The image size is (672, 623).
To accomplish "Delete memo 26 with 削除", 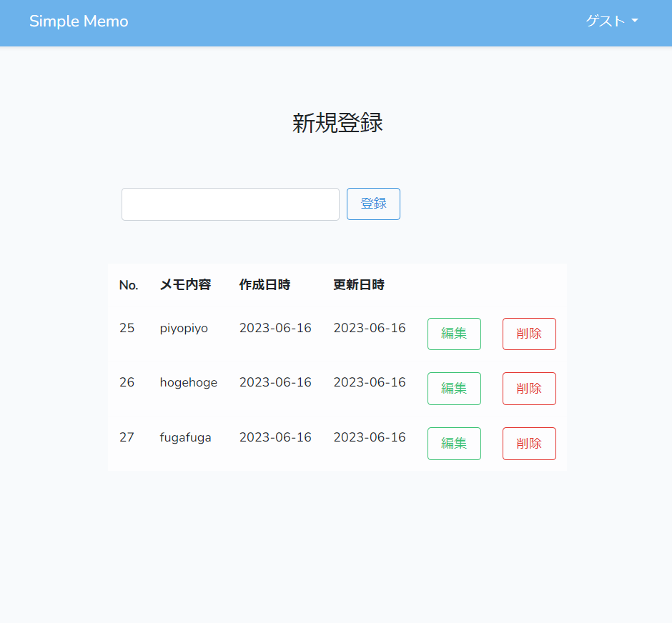I will point(529,389).
